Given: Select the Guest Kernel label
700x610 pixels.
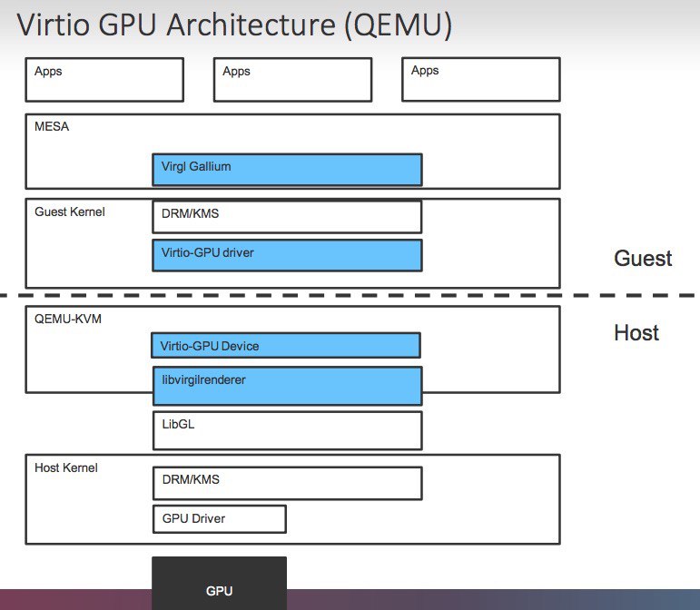Looking at the screenshot, I should click(70, 212).
